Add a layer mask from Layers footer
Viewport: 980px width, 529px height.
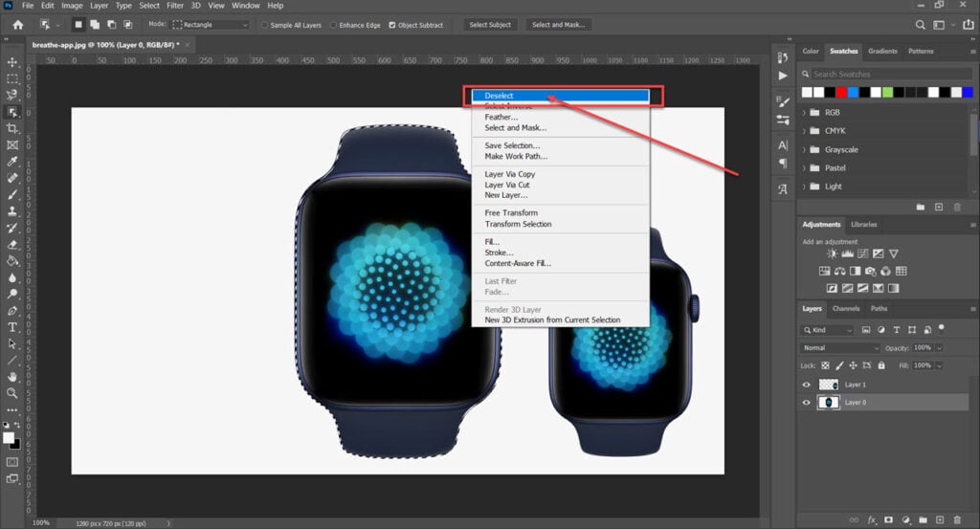[x=888, y=519]
